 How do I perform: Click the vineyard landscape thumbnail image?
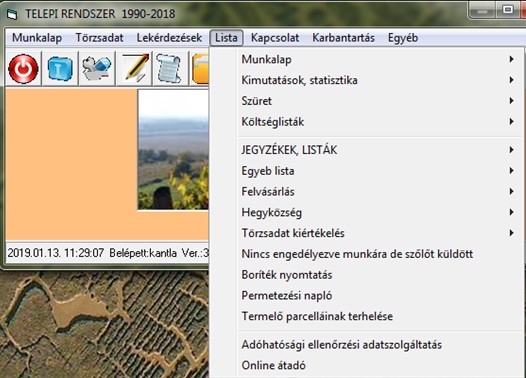coord(173,150)
